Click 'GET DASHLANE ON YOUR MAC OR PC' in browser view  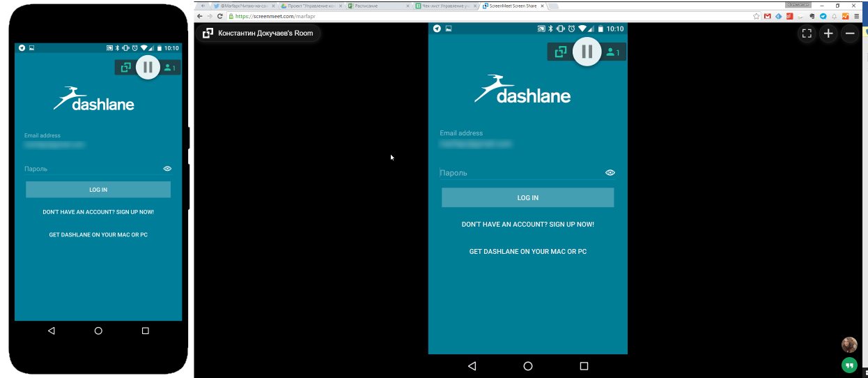pos(528,251)
